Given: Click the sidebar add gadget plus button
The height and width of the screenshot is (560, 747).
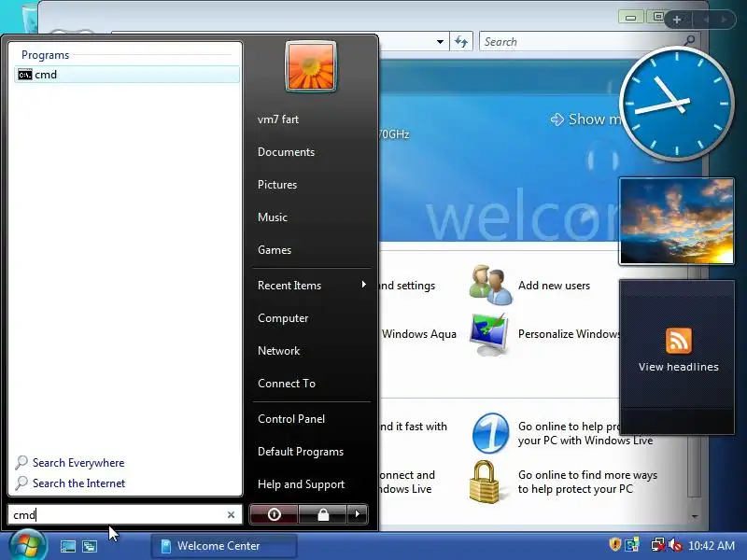Looking at the screenshot, I should pyautogui.click(x=677, y=20).
